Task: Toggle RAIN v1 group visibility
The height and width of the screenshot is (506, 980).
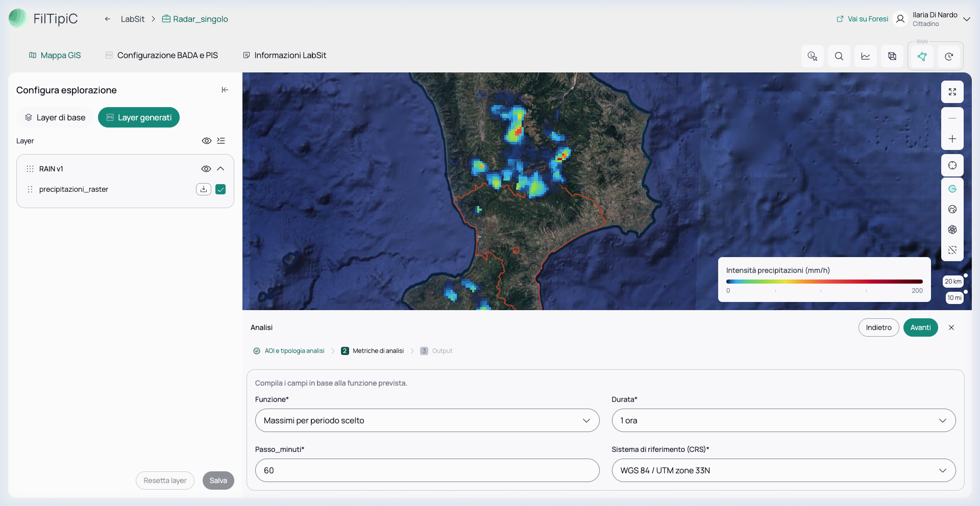Action: point(206,169)
